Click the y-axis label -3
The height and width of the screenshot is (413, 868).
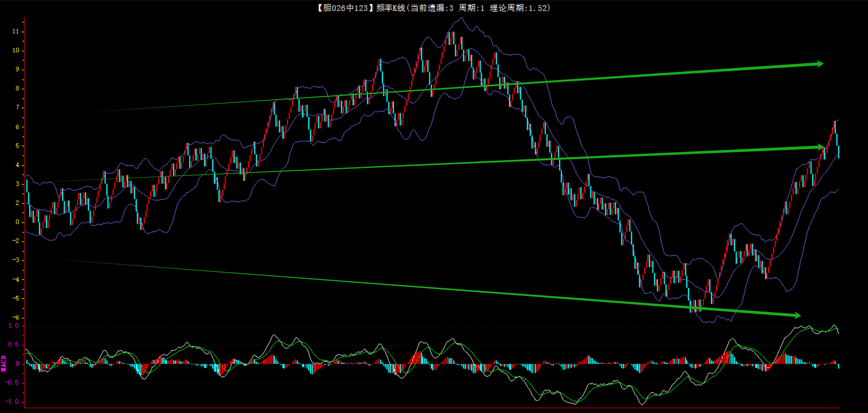tap(16, 260)
